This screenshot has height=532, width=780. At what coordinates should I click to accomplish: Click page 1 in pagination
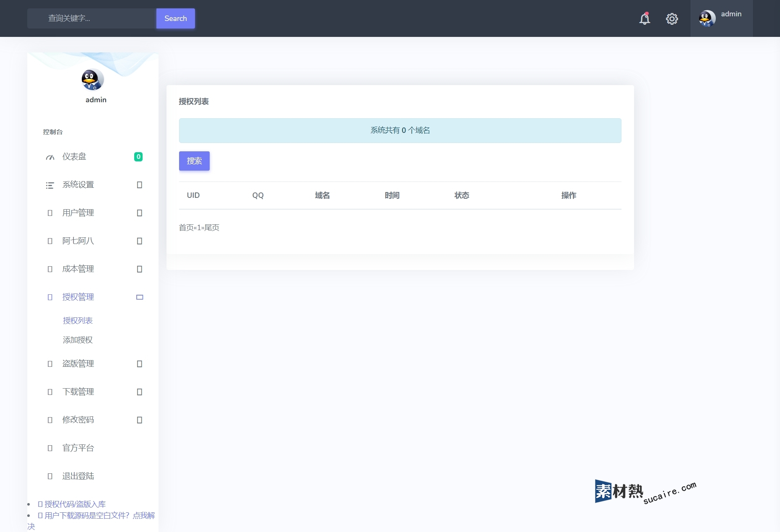pos(199,228)
